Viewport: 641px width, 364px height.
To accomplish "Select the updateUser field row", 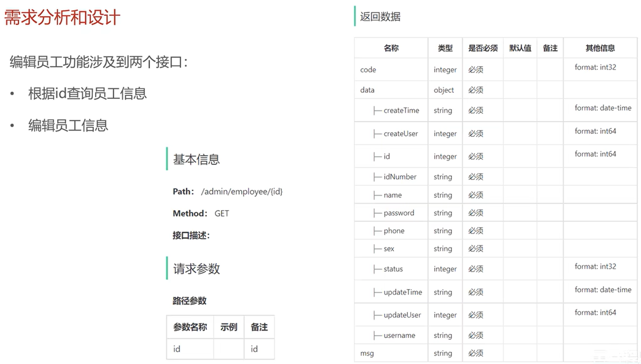I will click(x=496, y=315).
